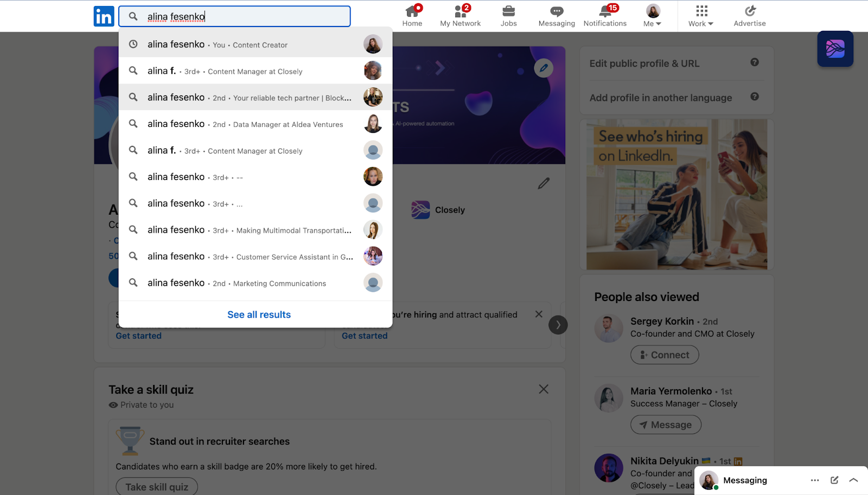Connect with Sergey Korkin

tap(665, 355)
